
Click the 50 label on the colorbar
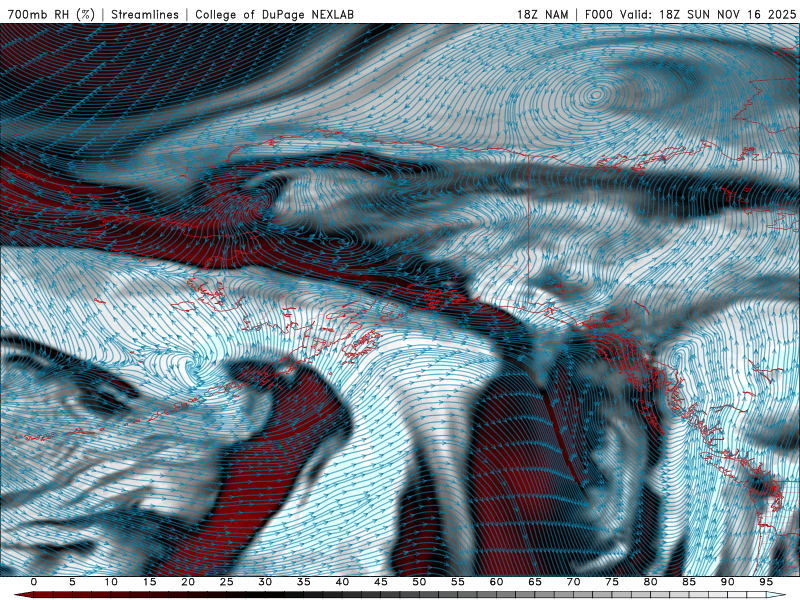click(x=419, y=582)
